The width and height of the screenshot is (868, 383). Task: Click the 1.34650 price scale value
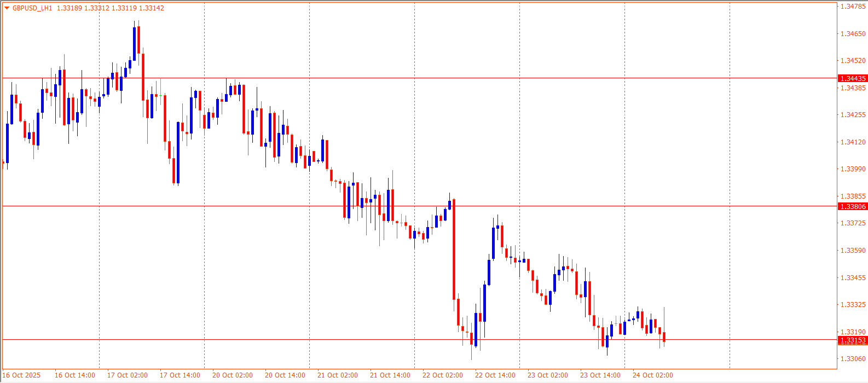coord(853,34)
